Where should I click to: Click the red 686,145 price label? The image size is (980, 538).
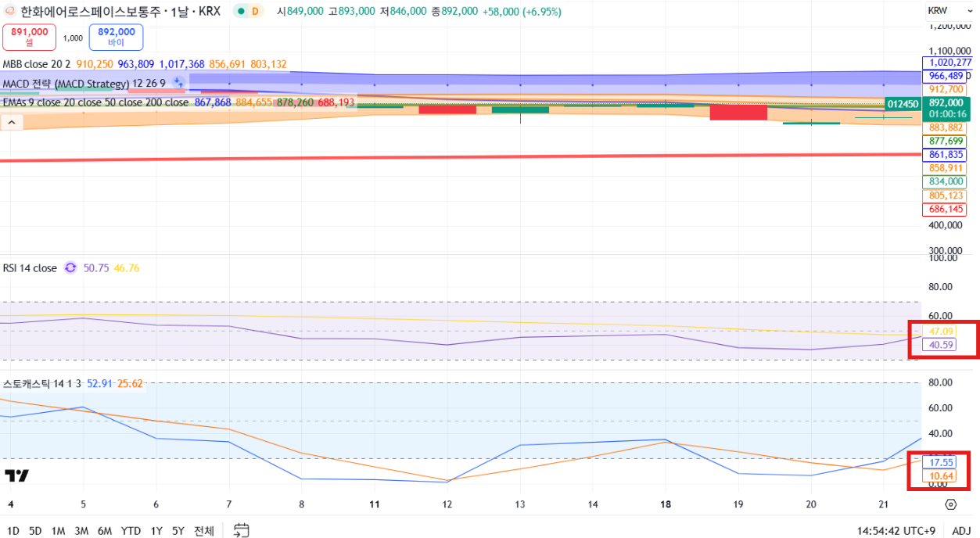(x=945, y=210)
